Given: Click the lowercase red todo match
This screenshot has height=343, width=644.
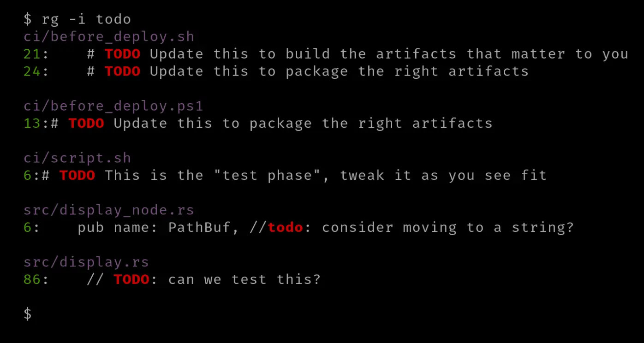Looking at the screenshot, I should [285, 228].
